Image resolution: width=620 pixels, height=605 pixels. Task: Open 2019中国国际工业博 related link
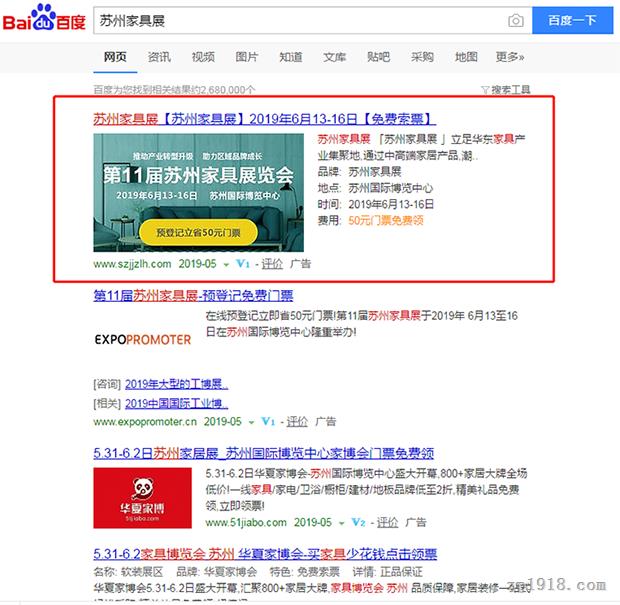176,403
